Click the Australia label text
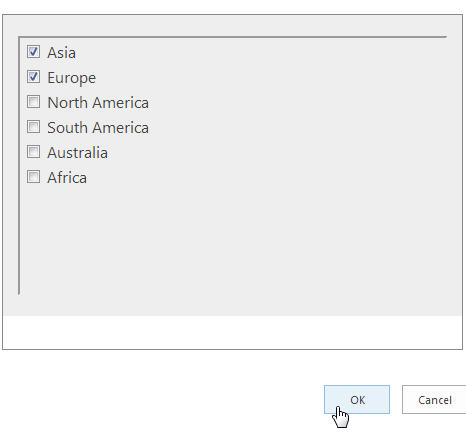This screenshot has height=435, width=466. click(x=77, y=153)
